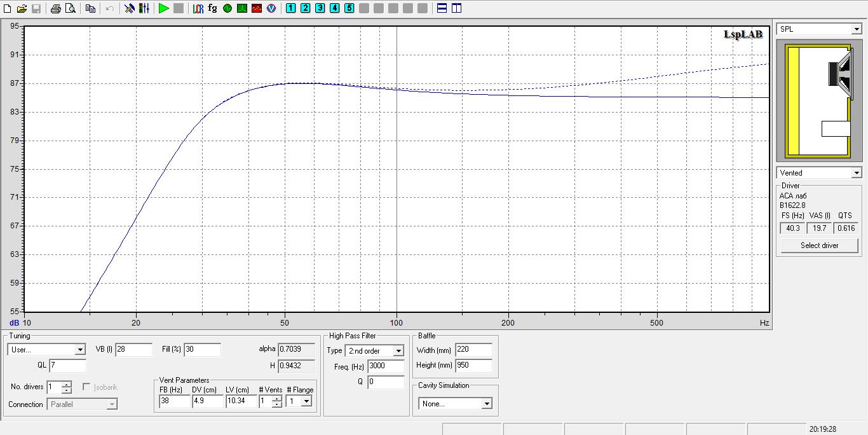Increase the number of vents spinner

(x=277, y=399)
